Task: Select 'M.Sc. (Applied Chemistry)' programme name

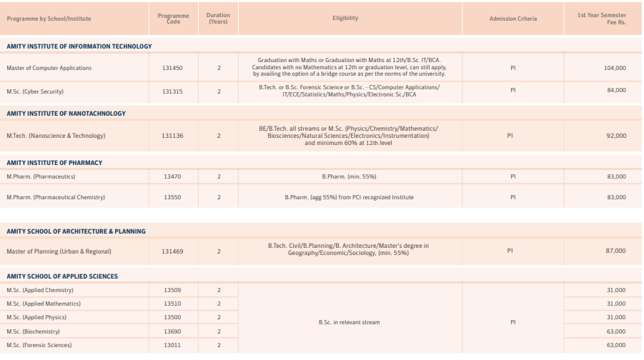Action: pyautogui.click(x=40, y=290)
